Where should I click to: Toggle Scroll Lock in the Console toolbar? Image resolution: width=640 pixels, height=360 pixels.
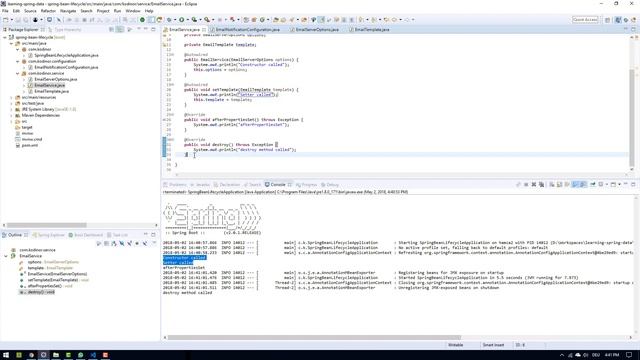tap(559, 184)
